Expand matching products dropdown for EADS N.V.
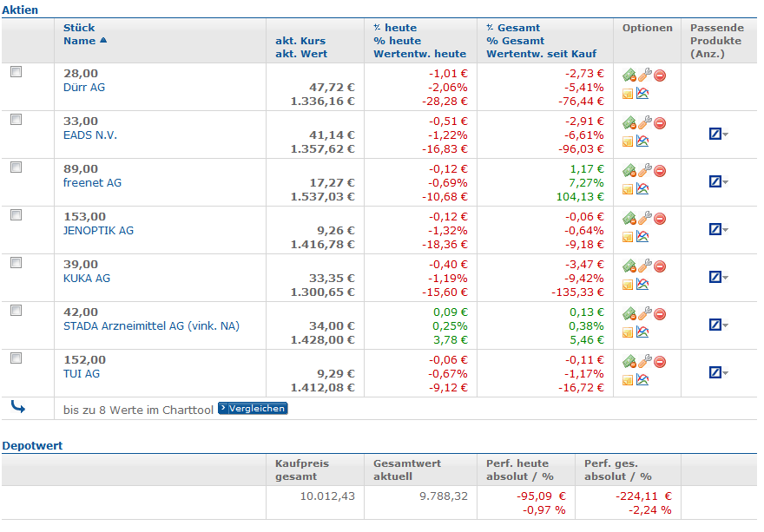 pyautogui.click(x=718, y=135)
